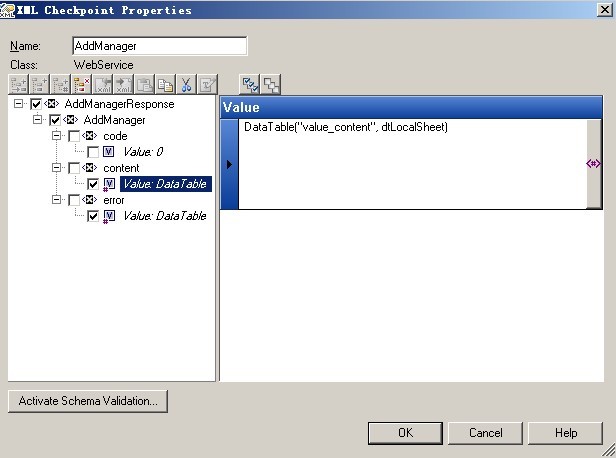Click the Cancel button
Image resolution: width=616 pixels, height=458 pixels.
[486, 433]
